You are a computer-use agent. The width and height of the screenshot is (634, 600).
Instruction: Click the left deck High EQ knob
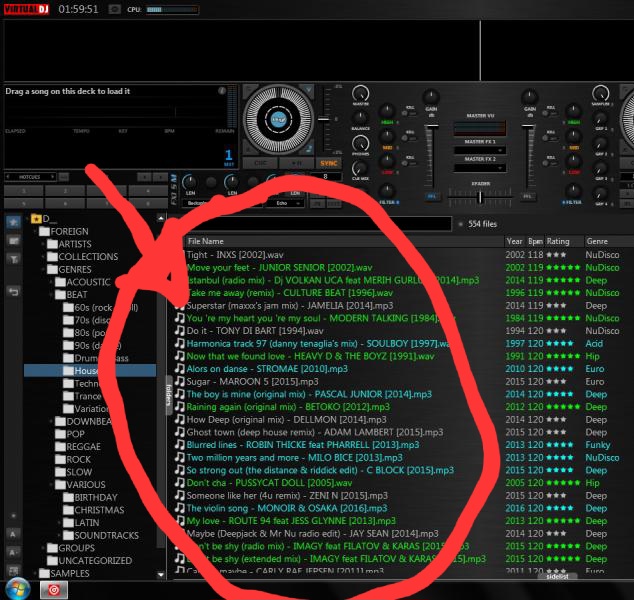[x=387, y=111]
